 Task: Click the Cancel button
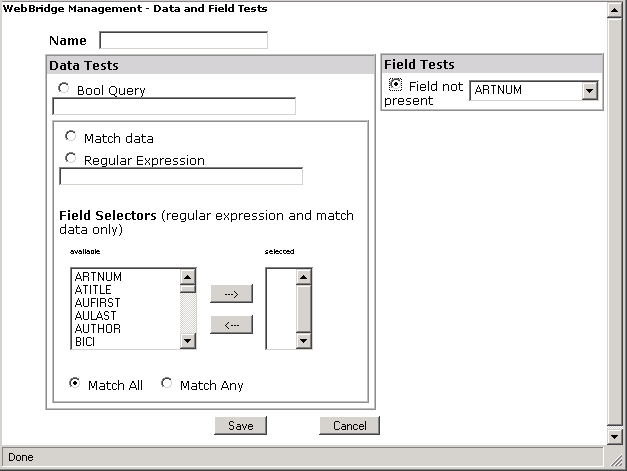349,426
